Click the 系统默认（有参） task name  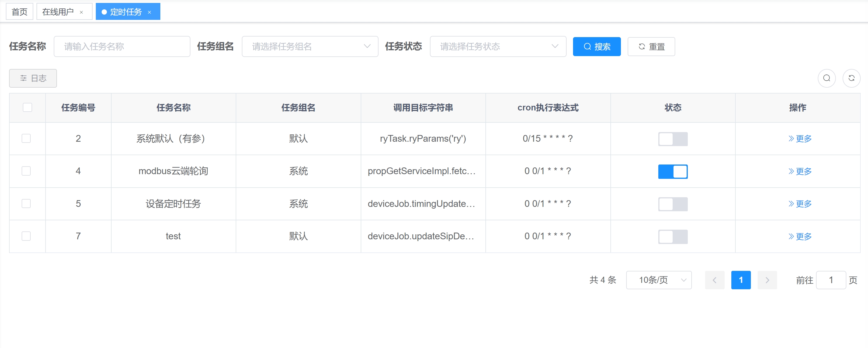[x=173, y=138]
